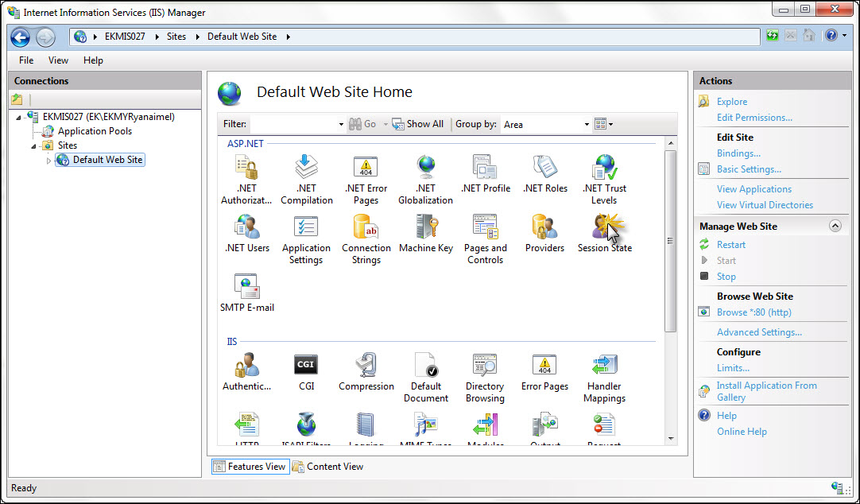This screenshot has height=504, width=860.
Task: Click the features list scroll up arrow
Action: click(x=671, y=143)
